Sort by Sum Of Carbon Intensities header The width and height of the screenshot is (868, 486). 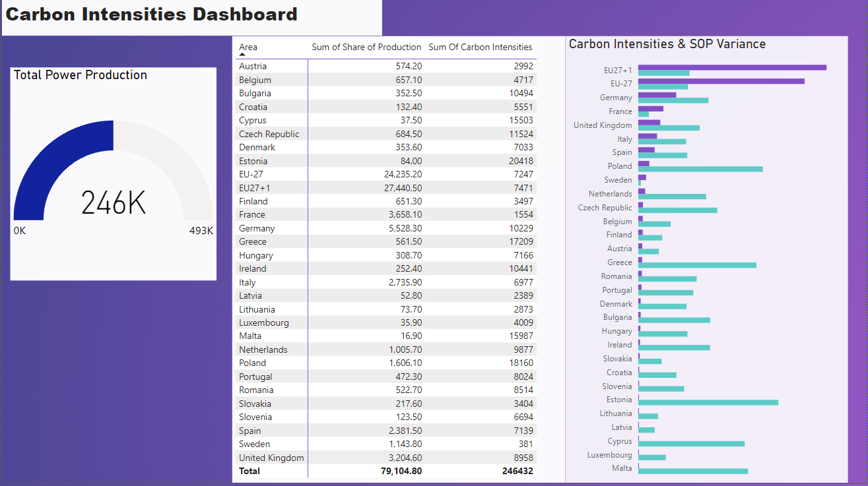(480, 47)
